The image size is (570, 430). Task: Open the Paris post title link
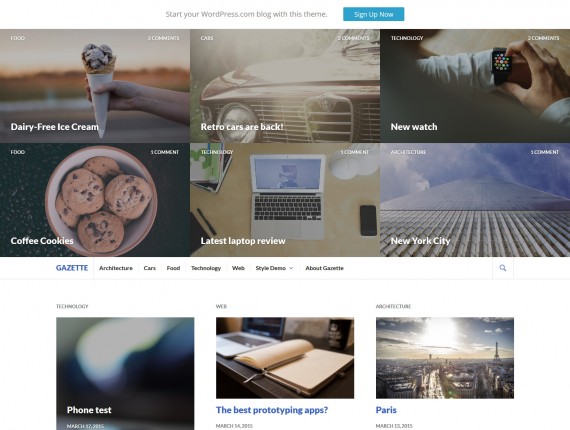386,410
